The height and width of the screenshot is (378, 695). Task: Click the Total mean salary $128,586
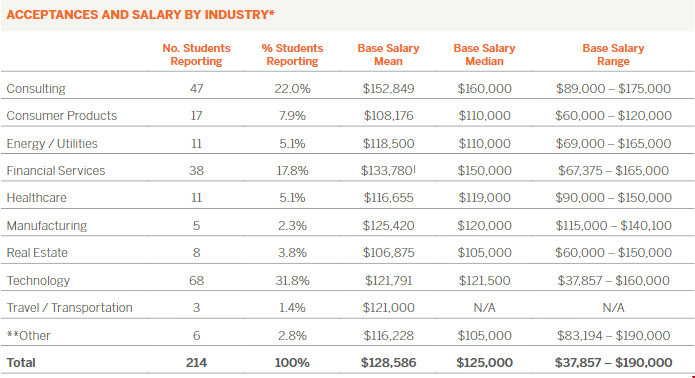(388, 362)
